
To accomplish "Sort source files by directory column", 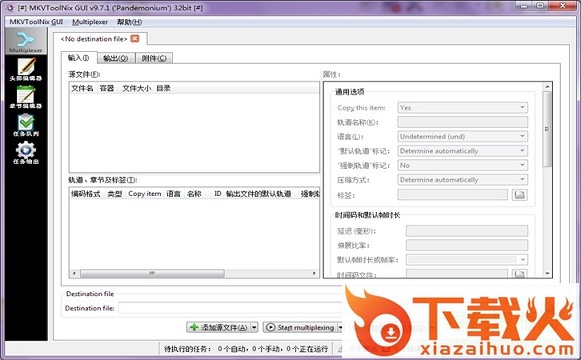I will [x=163, y=88].
